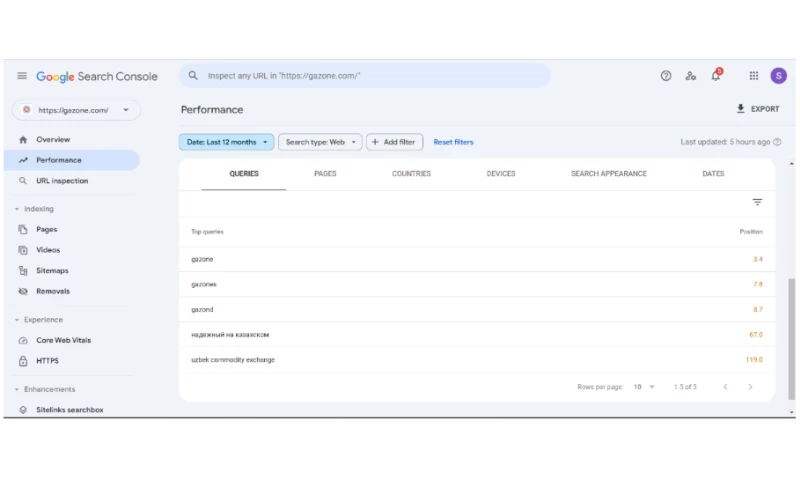Open the Help question mark icon

[666, 76]
